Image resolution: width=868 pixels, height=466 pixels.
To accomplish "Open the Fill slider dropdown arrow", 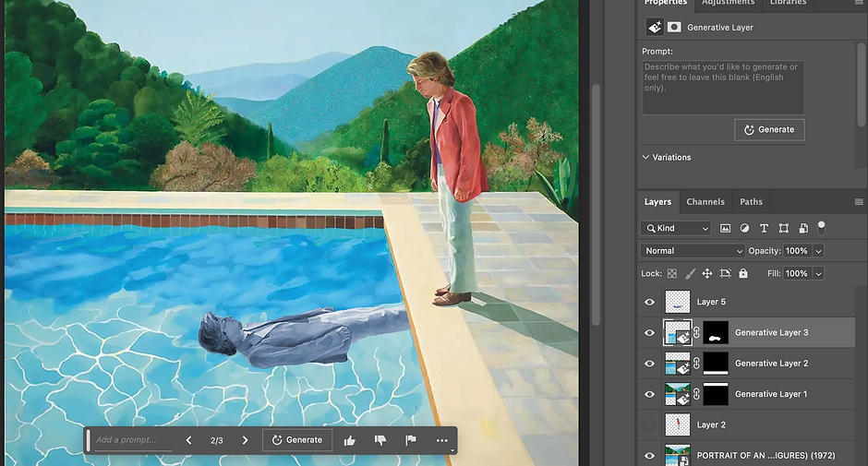I will (819, 273).
